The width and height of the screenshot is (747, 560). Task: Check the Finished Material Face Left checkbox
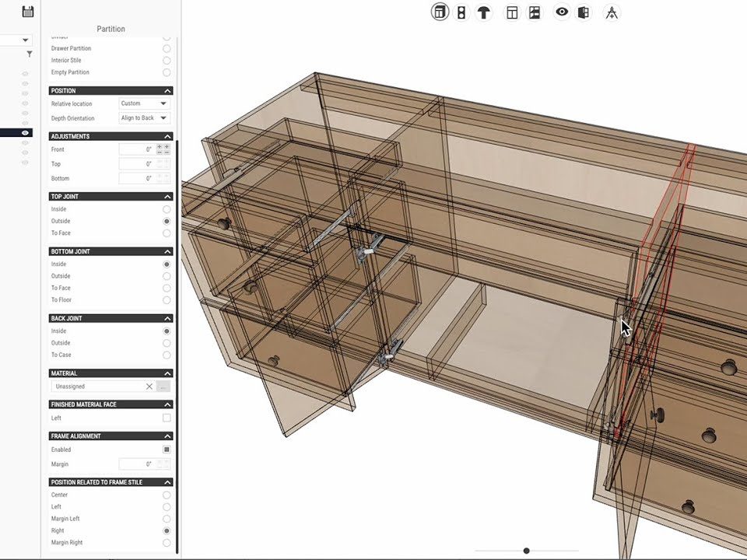(167, 418)
